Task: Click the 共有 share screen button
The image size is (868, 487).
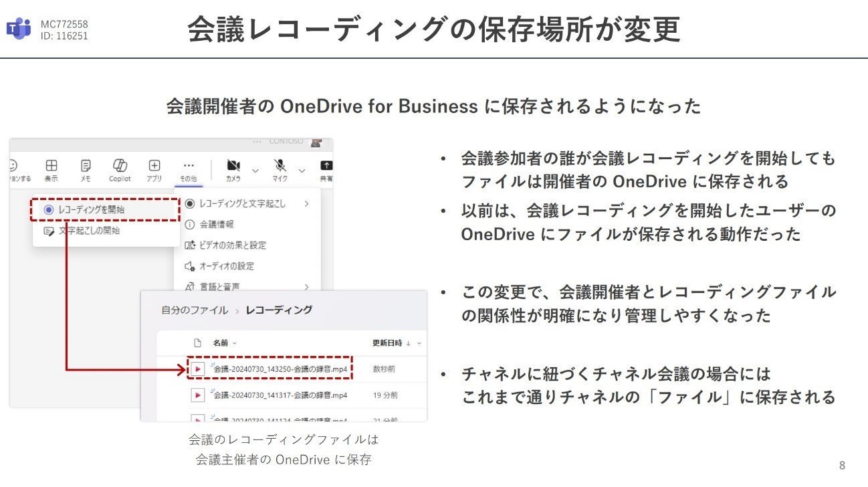Action: 326,170
